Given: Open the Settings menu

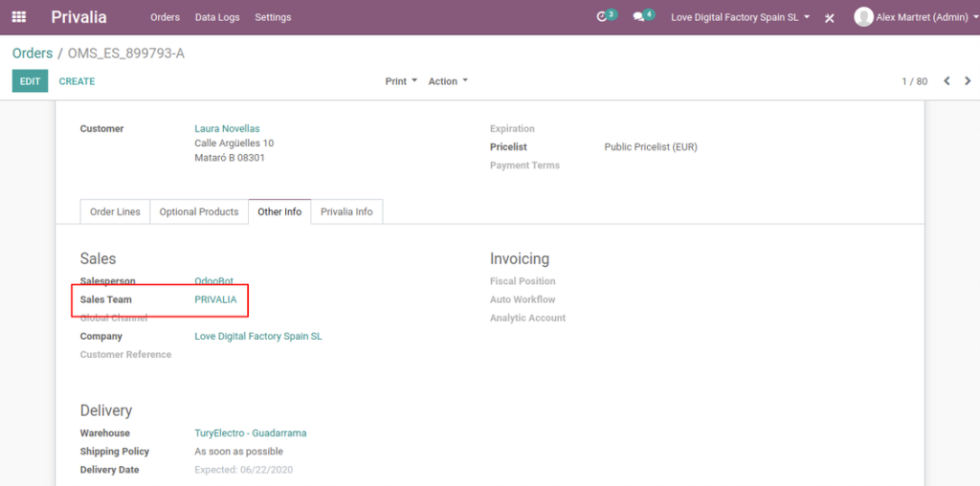Looking at the screenshot, I should click(x=273, y=17).
